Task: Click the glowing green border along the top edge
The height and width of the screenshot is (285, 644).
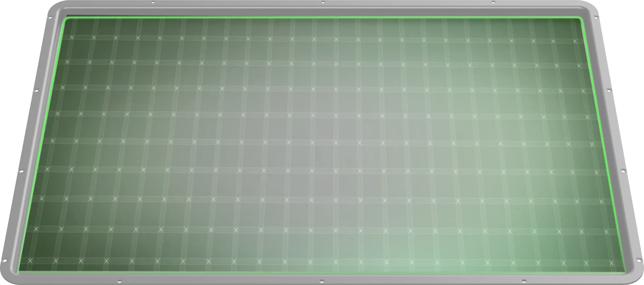Action: [322, 17]
